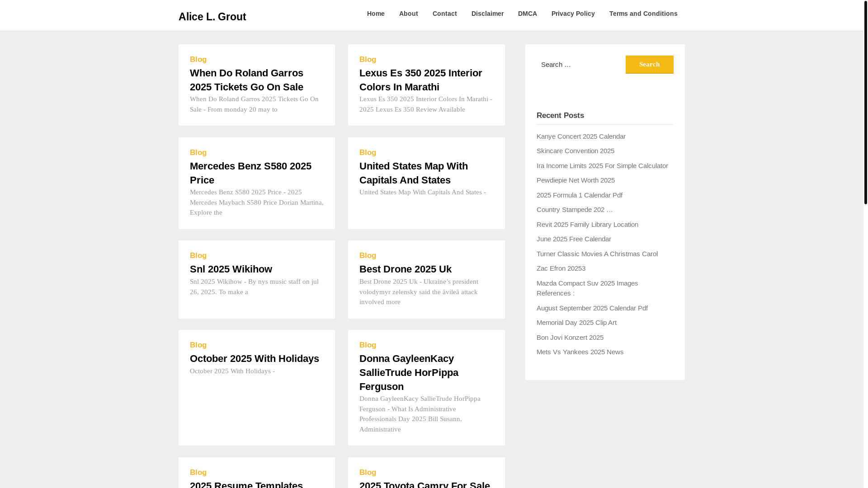
Task: Click the Search button
Action: pyautogui.click(x=649, y=65)
